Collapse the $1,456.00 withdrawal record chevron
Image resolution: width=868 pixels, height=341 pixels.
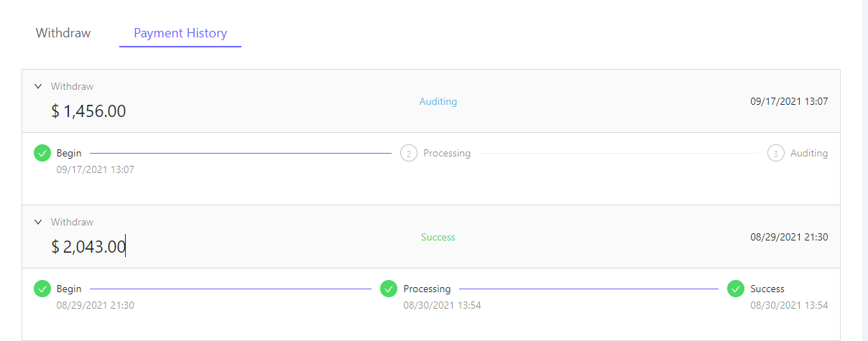tap(38, 86)
